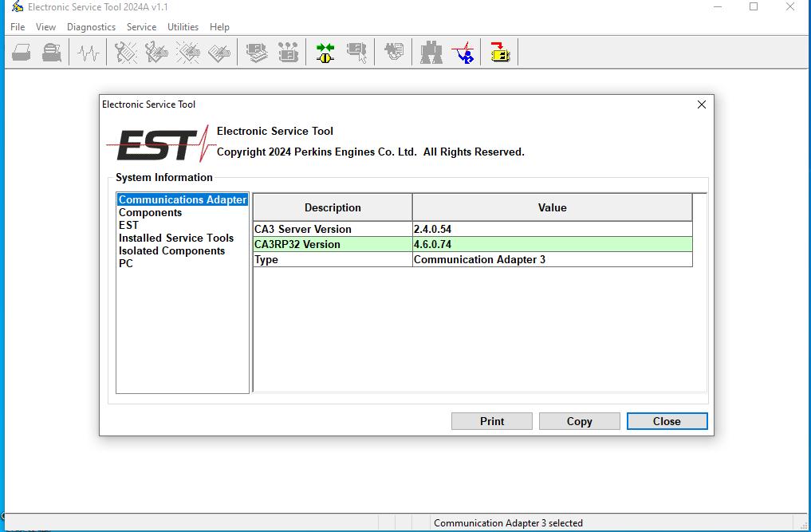Image resolution: width=811 pixels, height=532 pixels.
Task: Open the Status Tool waveform icon
Action: tap(88, 53)
